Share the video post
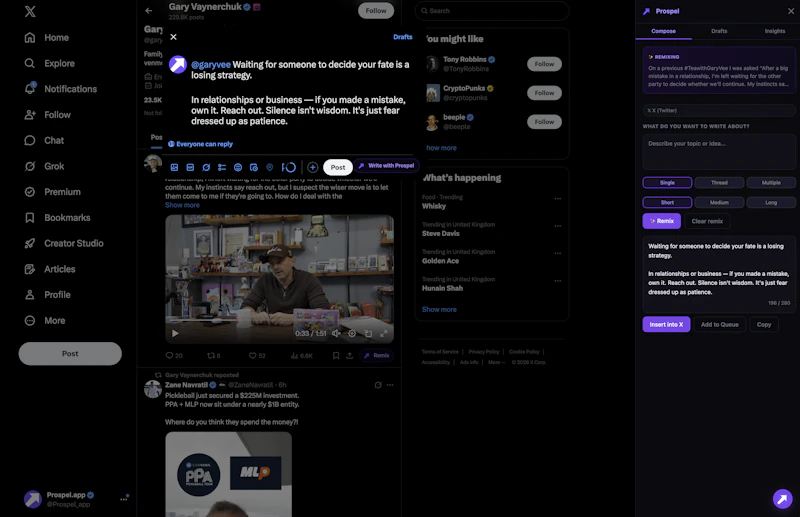 pyautogui.click(x=349, y=355)
